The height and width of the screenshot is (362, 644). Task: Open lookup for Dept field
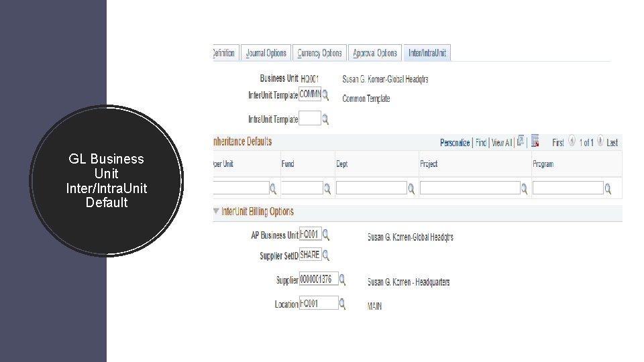(x=411, y=189)
